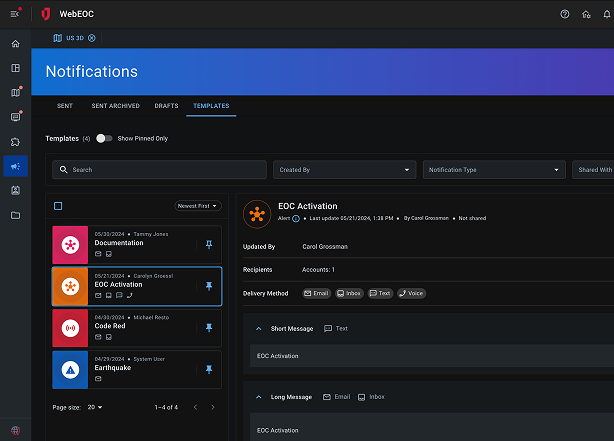Open the home icon in left sidebar
614x441 pixels.
click(x=15, y=44)
